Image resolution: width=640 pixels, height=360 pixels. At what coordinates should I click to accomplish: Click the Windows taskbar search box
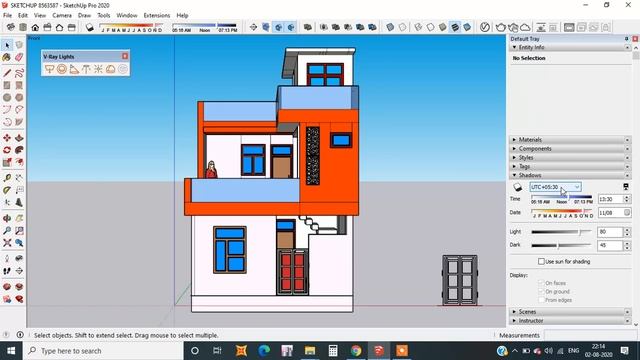(103, 351)
